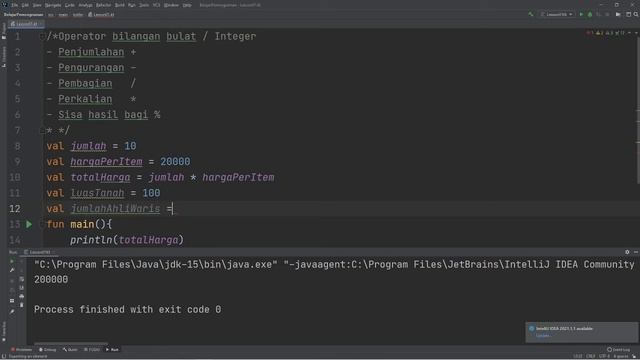Viewport: 640px width, 360px height.
Task: Click the 200000 output line in console
Action: pos(51,280)
